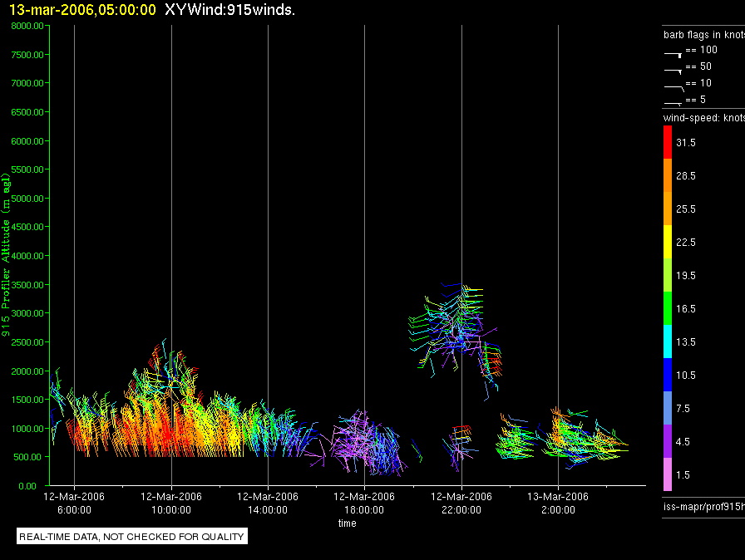
Task: Click the yellow-green 19.5 knots swatch
Action: pyautogui.click(x=668, y=275)
